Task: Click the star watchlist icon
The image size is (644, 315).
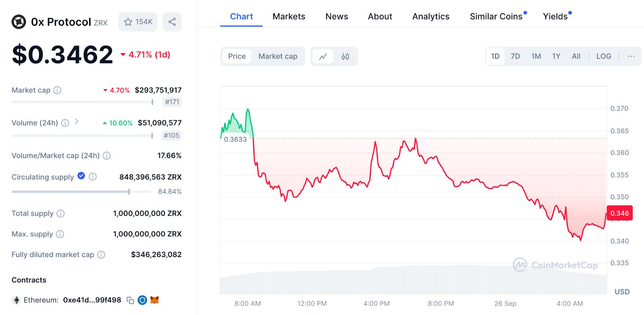Action: [x=128, y=22]
